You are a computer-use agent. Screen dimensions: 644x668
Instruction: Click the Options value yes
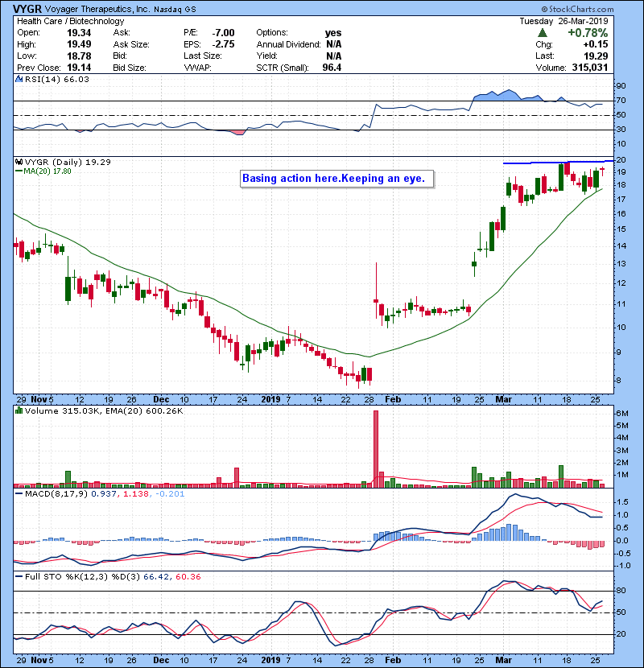coord(333,33)
